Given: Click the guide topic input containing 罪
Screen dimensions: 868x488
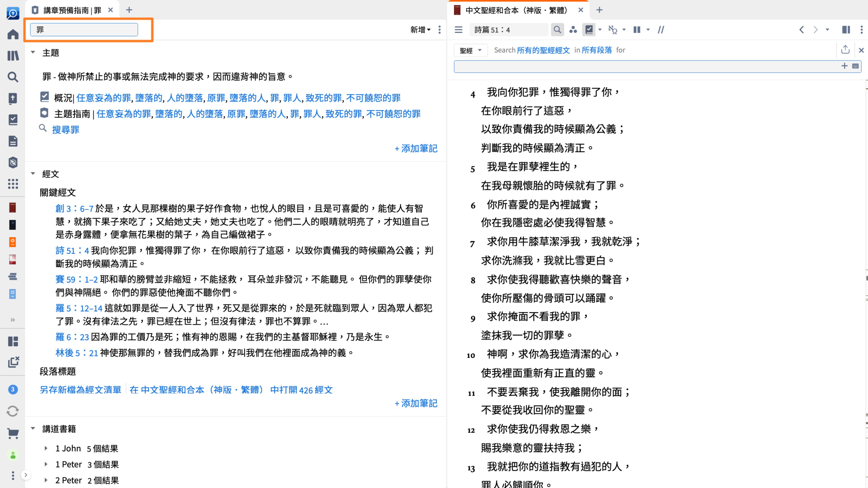Looking at the screenshot, I should coord(84,30).
